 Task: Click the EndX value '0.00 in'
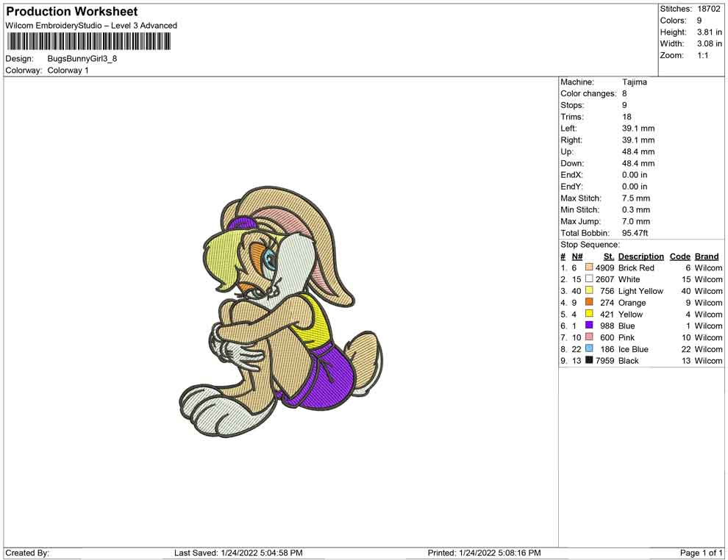tap(635, 174)
